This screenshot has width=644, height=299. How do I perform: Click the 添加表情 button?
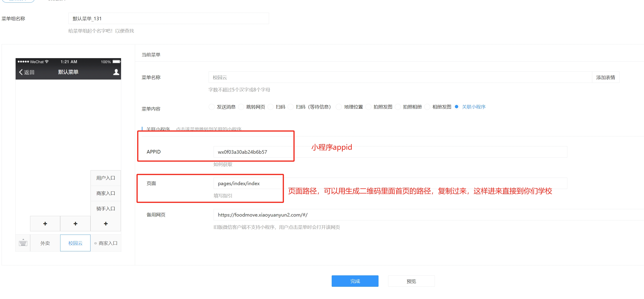[605, 78]
